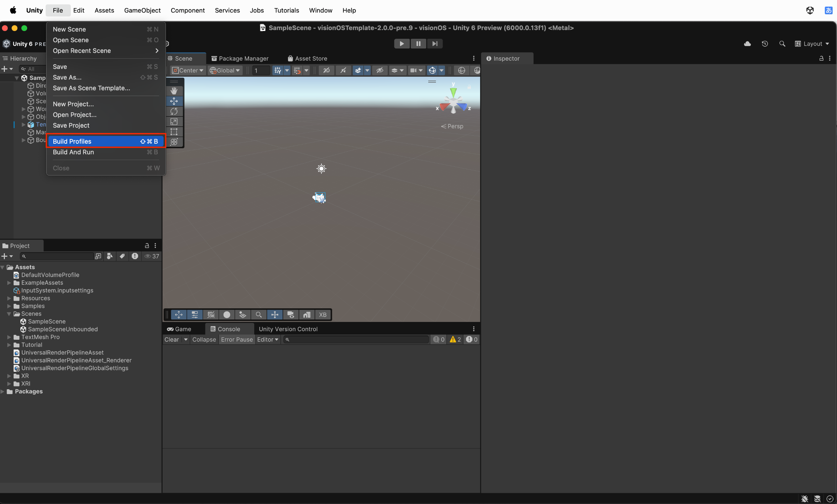Toggle Gizmos visibility button
The image size is (837, 504).
click(x=432, y=70)
